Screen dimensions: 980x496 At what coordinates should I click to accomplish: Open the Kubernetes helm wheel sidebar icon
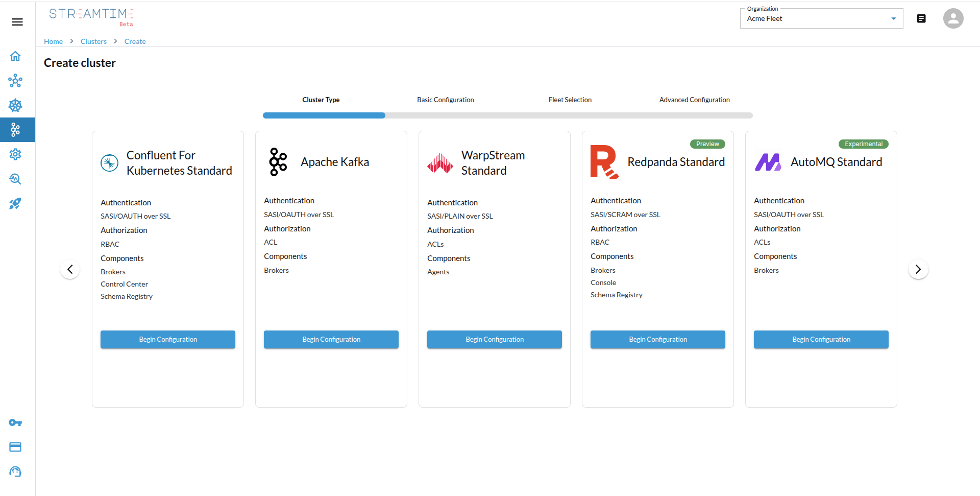tap(15, 105)
